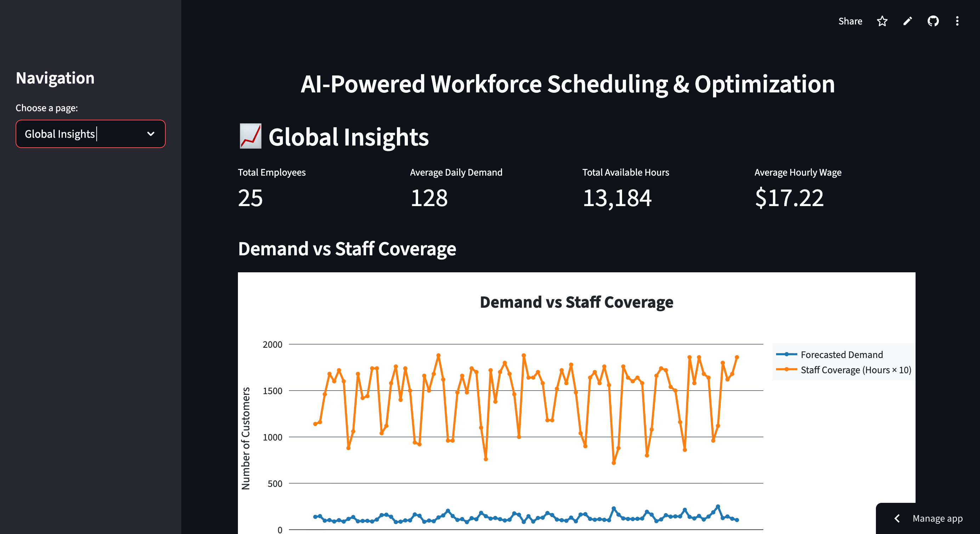Click the Share button
The image size is (980, 534).
point(850,21)
